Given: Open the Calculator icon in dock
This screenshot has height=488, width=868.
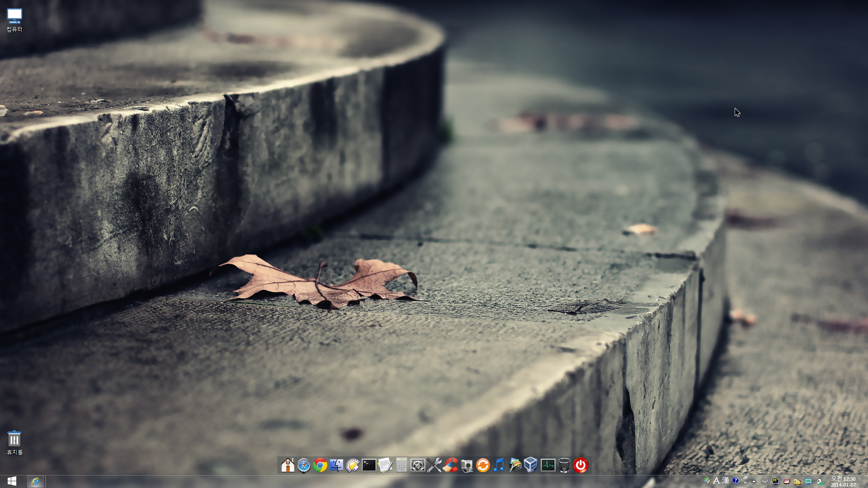Looking at the screenshot, I should (401, 465).
